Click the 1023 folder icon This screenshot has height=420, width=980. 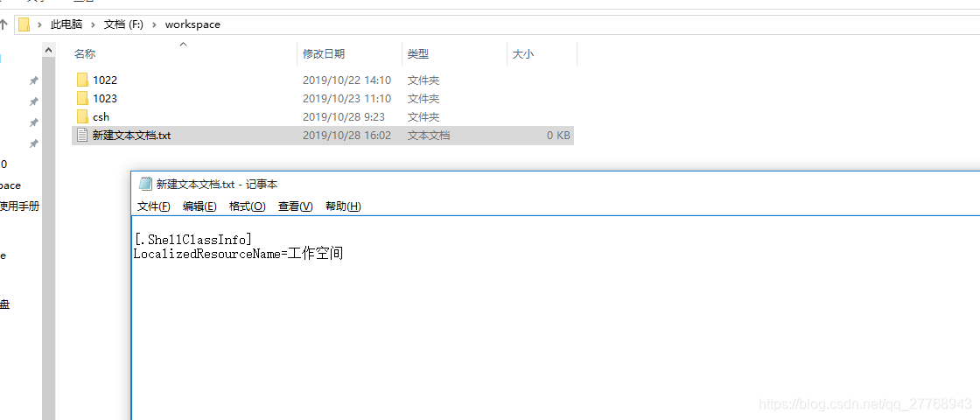(82, 98)
